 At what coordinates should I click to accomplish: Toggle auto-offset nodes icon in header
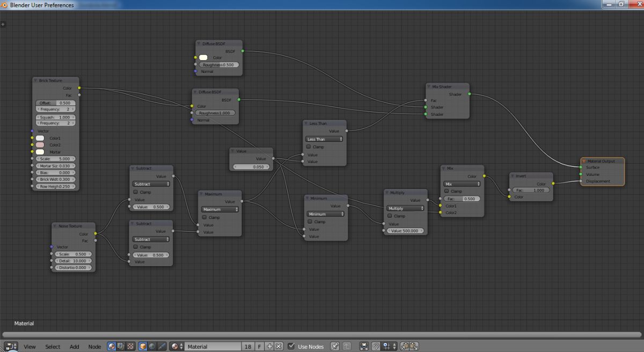[x=364, y=347]
